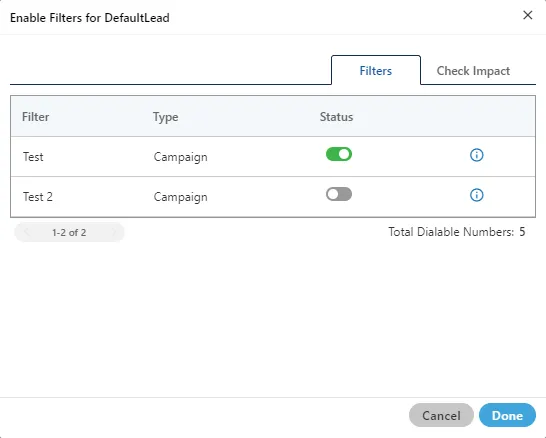Go to next page arrow in pagination
The image size is (546, 438).
[113, 232]
